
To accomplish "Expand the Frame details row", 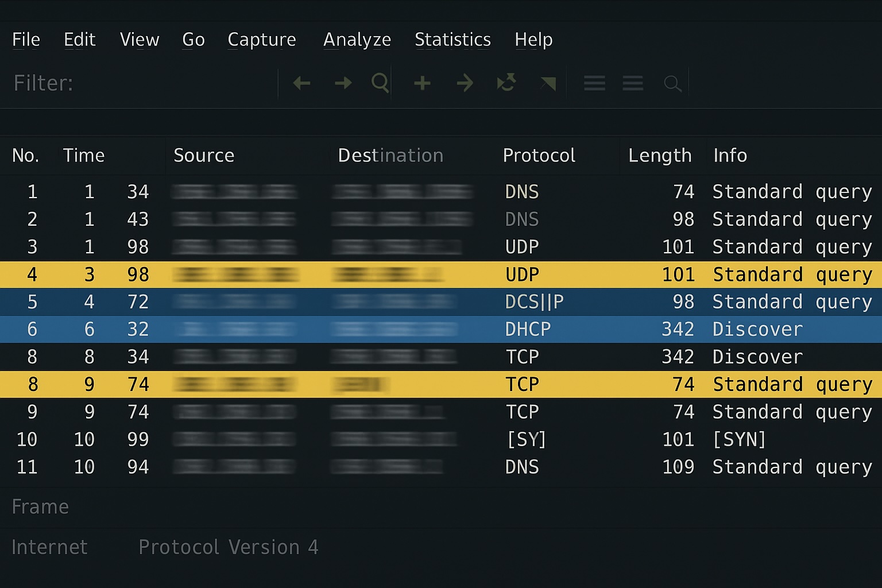I will pos(40,507).
